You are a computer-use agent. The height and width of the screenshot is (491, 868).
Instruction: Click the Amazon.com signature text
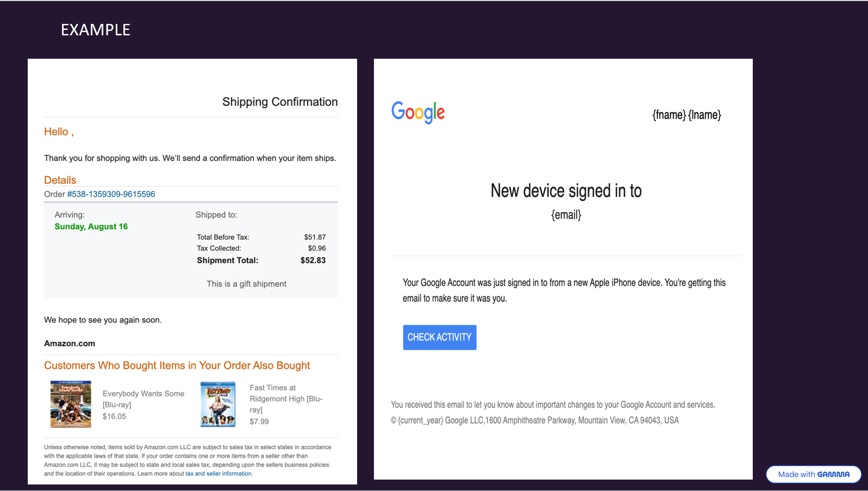(70, 344)
